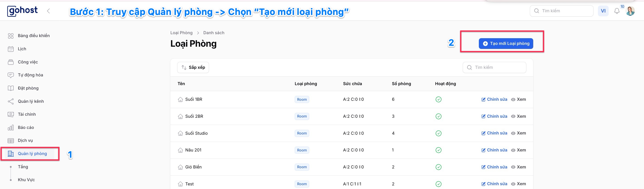This screenshot has height=189, width=644.
Task: Go to Tự động hóa menu
Action: click(30, 75)
